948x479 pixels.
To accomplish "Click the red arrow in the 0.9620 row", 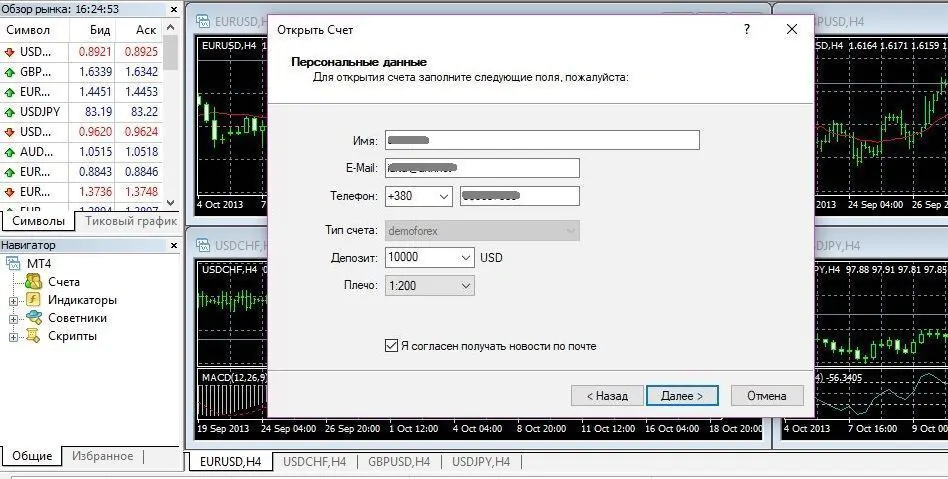I will coord(9,132).
